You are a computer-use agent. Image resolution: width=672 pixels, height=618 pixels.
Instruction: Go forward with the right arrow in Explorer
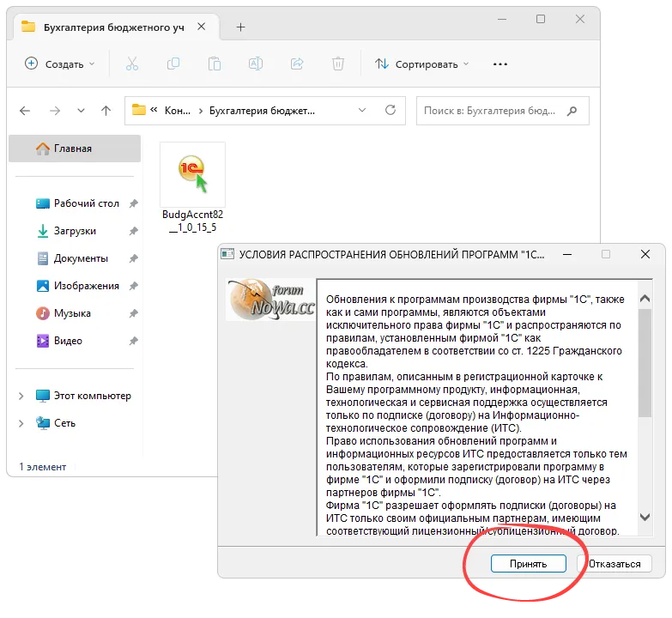click(x=55, y=111)
